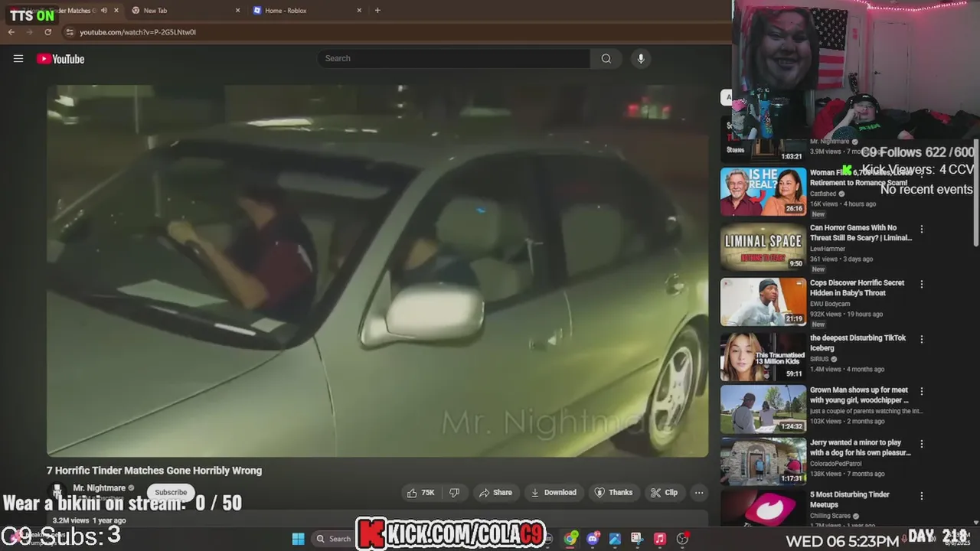Open site information icon in address bar
The image size is (980, 551).
70,32
